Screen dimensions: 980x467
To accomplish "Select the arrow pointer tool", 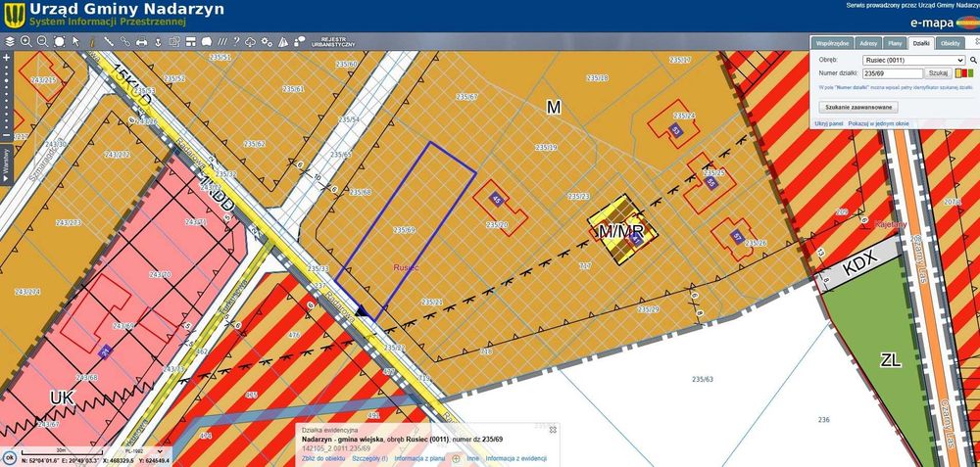I will 76,42.
